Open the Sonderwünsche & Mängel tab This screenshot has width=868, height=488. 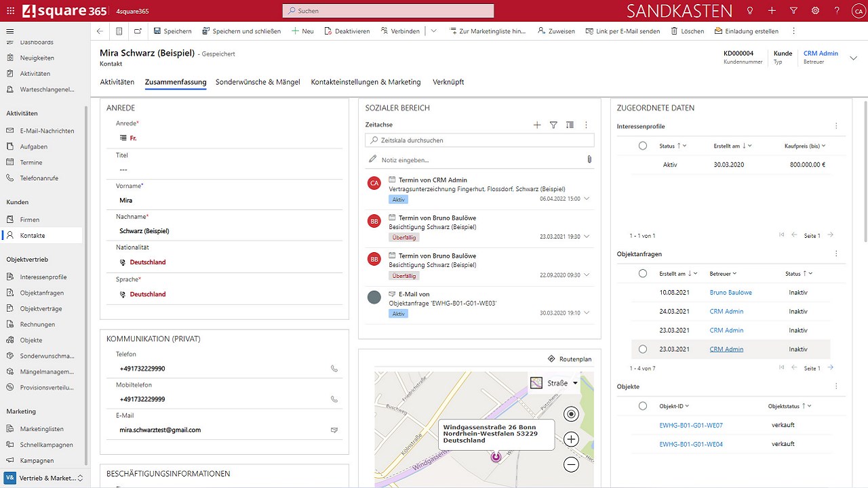tap(258, 82)
